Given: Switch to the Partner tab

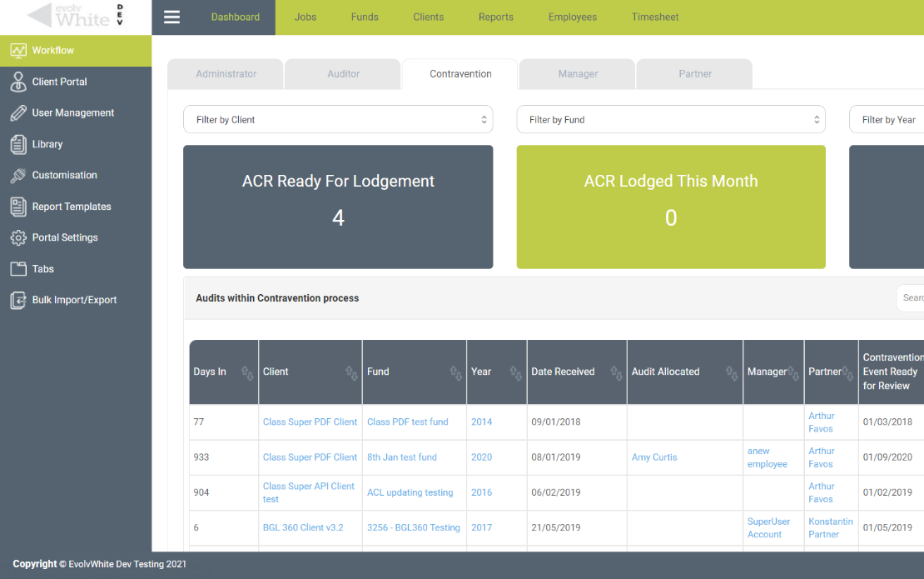Looking at the screenshot, I should [695, 74].
